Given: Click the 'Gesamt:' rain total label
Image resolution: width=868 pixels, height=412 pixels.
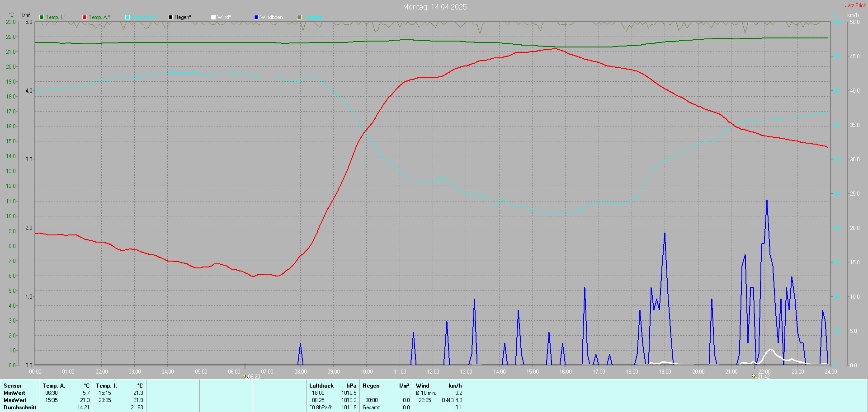Looking at the screenshot, I should coord(371,407).
